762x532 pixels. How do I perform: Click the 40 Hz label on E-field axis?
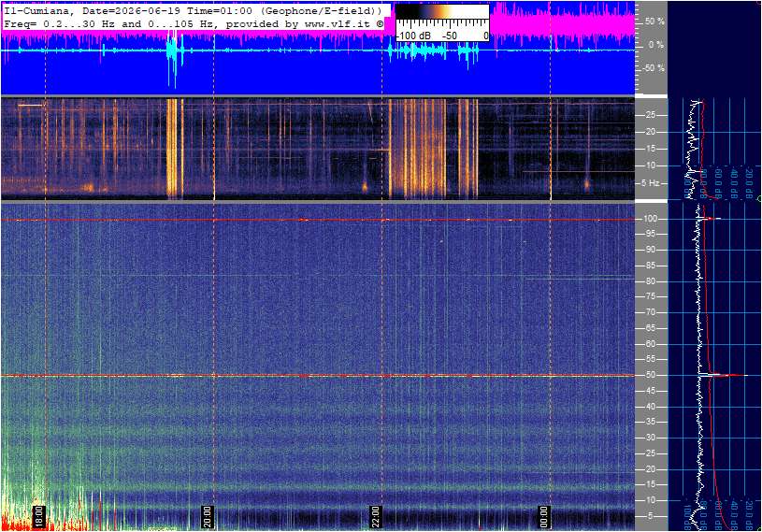650,407
